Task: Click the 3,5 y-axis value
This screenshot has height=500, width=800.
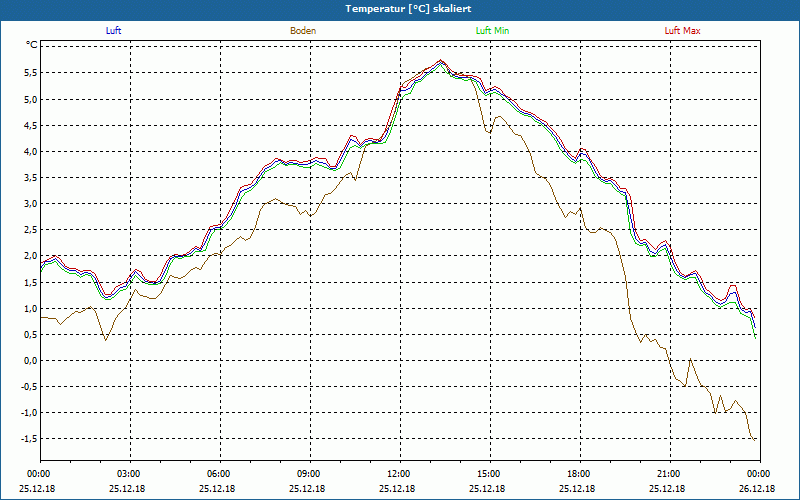Action: coord(31,178)
